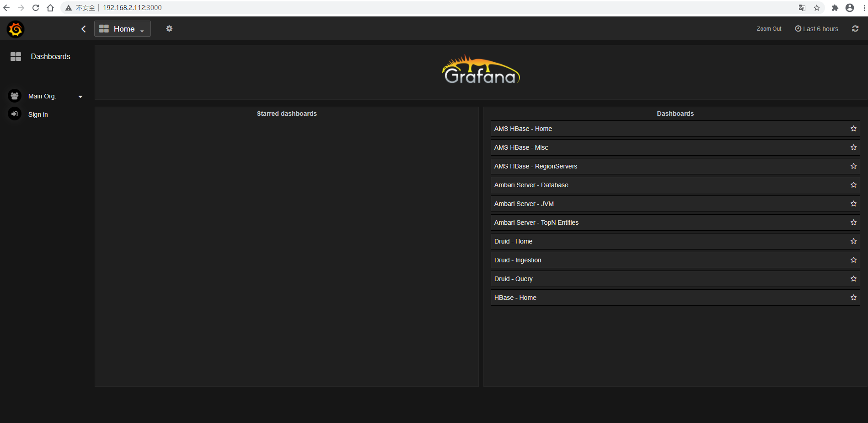Viewport: 868px width, 423px height.
Task: Click the Grafana logo icon in top-left
Action: [16, 29]
